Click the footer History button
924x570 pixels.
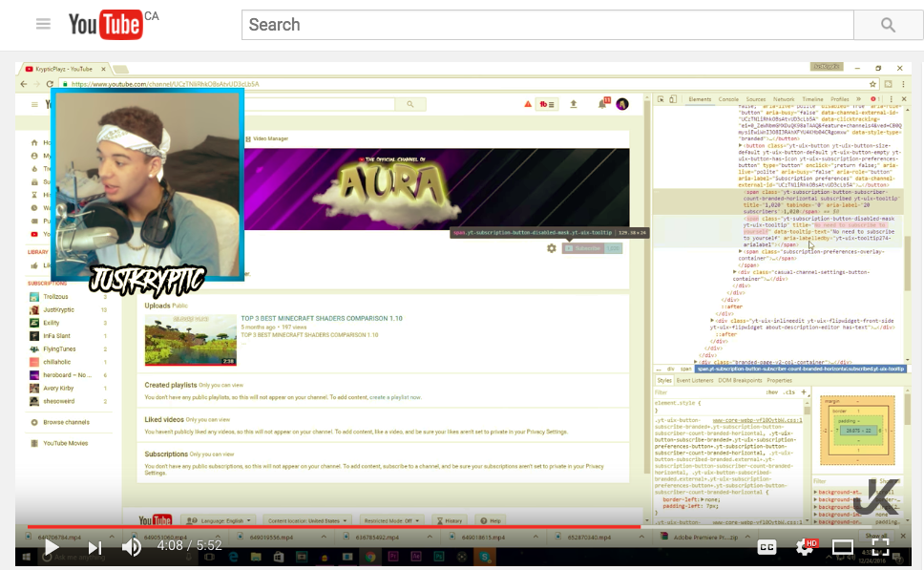click(449, 520)
